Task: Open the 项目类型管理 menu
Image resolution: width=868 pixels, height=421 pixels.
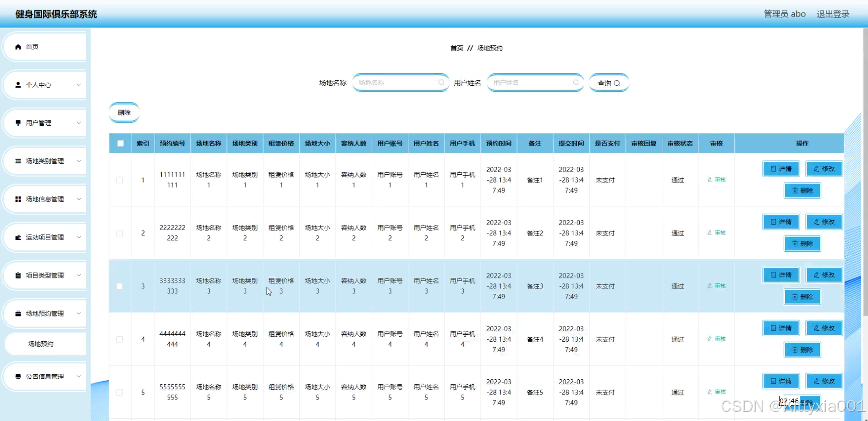Action: click(45, 275)
